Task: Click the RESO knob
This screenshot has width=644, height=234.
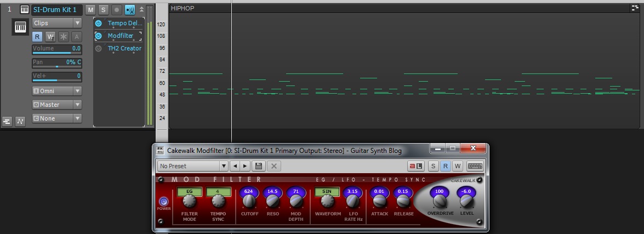Action: click(272, 201)
